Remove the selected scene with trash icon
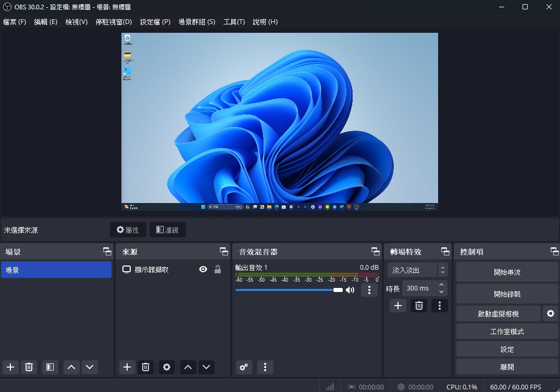Image resolution: width=560 pixels, height=392 pixels. (x=29, y=367)
